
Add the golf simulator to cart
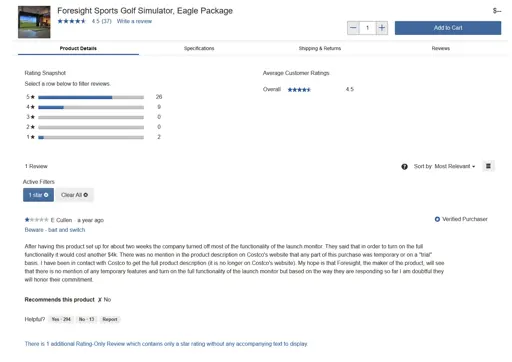coord(448,28)
